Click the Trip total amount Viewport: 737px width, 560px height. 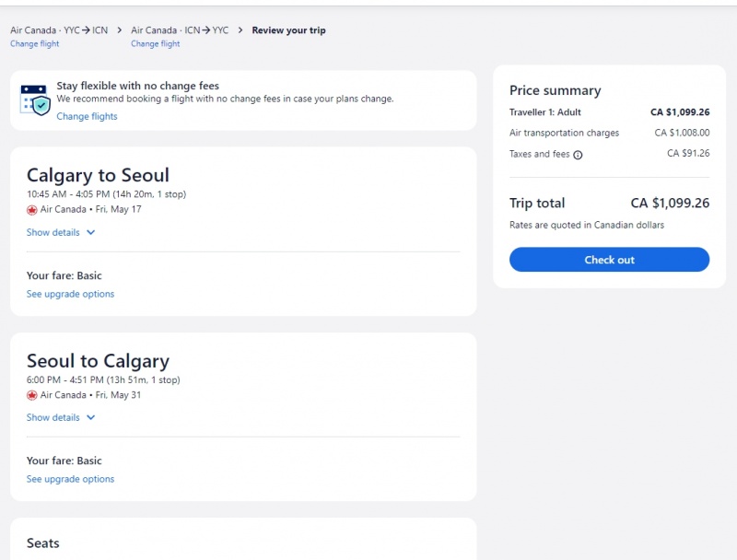(670, 204)
